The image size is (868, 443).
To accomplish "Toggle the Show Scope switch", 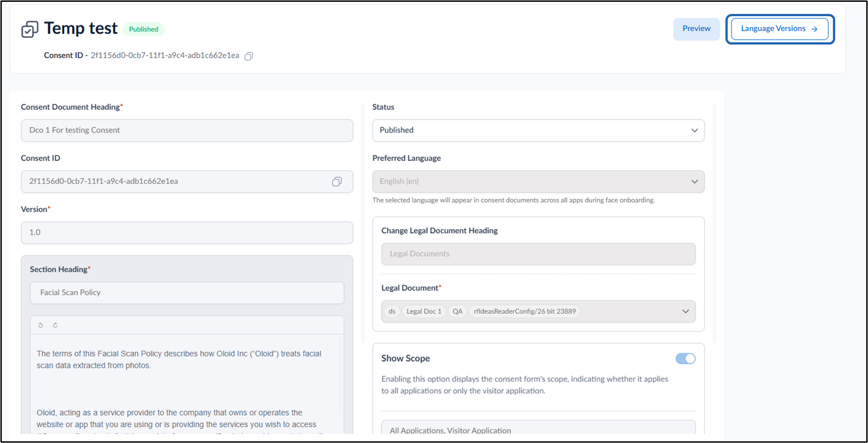I will tap(685, 358).
